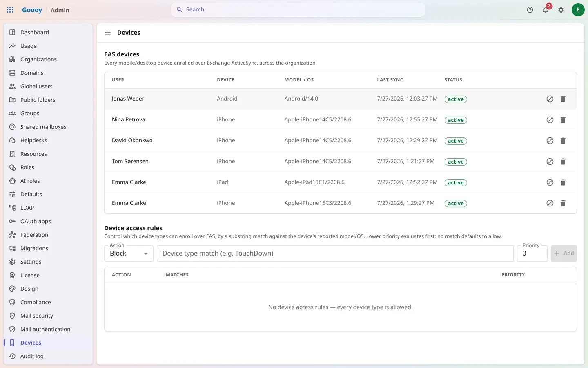This screenshot has height=368, width=588.
Task: Navigate to Public folders
Action: 48,100
